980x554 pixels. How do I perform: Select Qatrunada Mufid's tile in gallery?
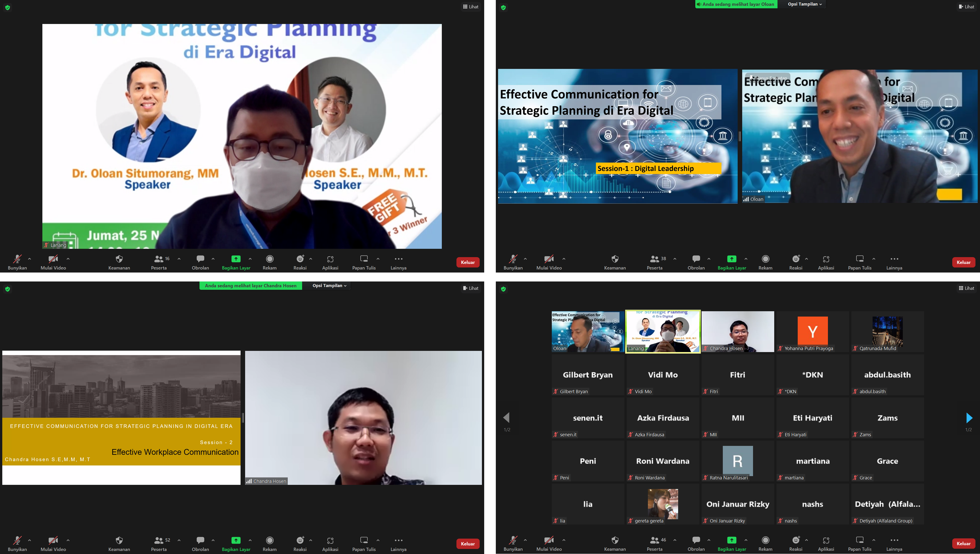[x=887, y=332]
